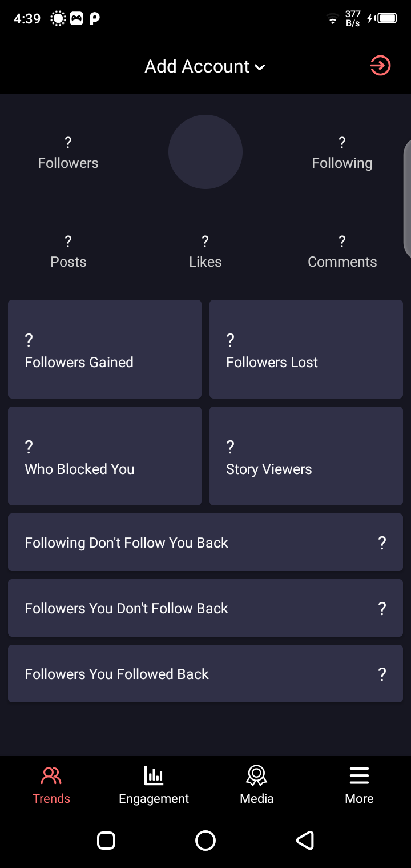Open Followers You Followed Back row
The image size is (411, 868).
pos(205,673)
